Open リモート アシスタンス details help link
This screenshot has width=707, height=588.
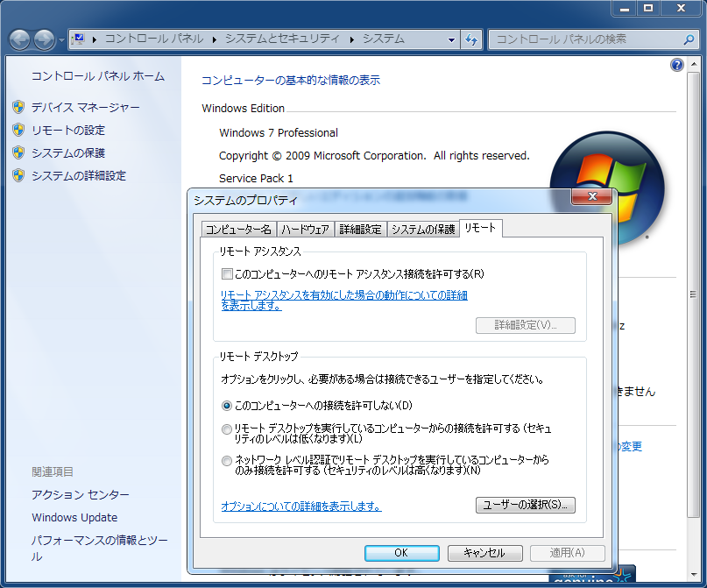[344, 301]
